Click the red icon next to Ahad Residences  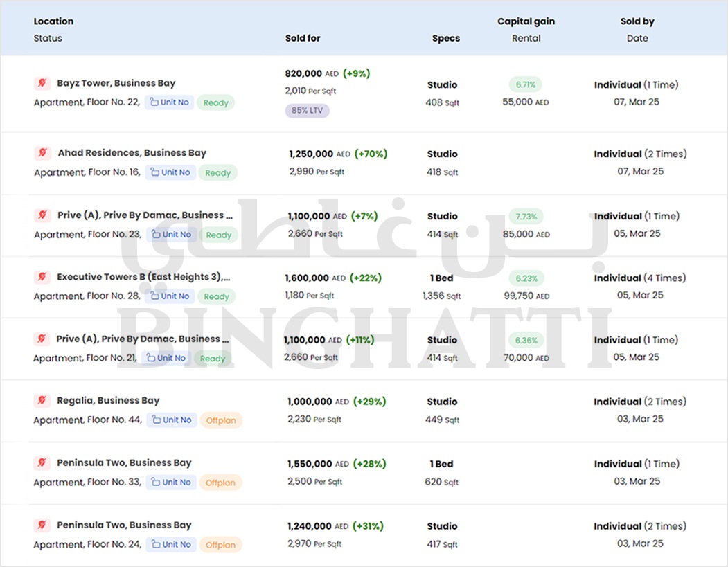(x=42, y=152)
